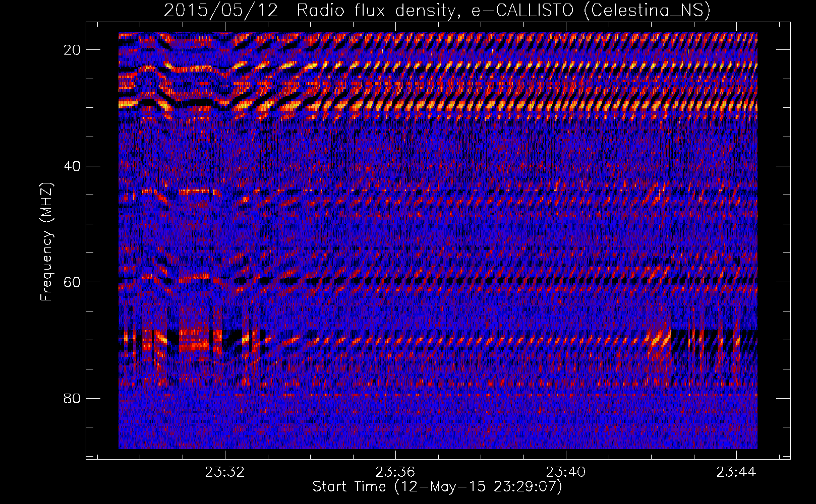This screenshot has width=816, height=504.
Task: Click the 60 MHz frequency tick label
Action: point(73,282)
